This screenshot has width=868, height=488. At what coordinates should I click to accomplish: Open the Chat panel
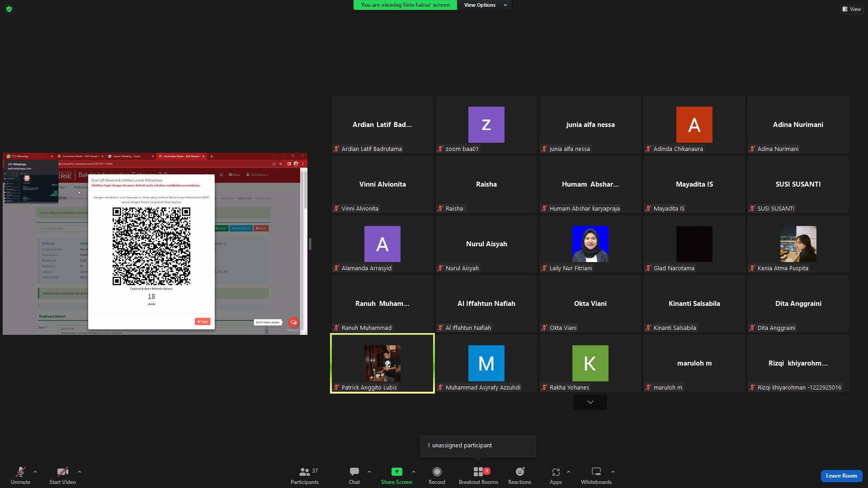point(354,475)
